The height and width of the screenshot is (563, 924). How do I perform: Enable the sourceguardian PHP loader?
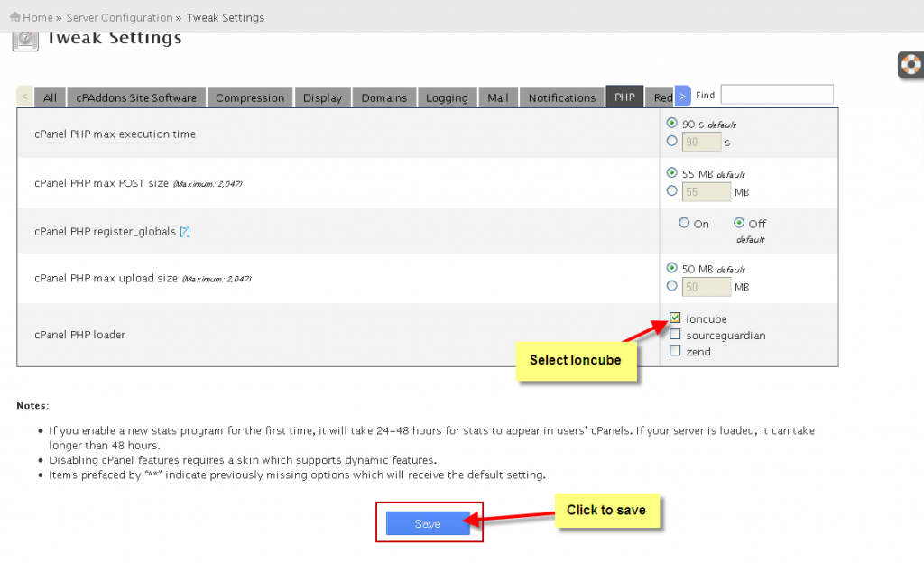coord(676,334)
